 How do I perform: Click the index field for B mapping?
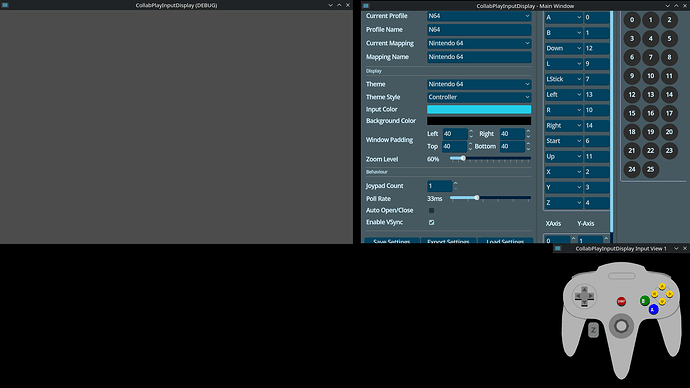pos(597,33)
